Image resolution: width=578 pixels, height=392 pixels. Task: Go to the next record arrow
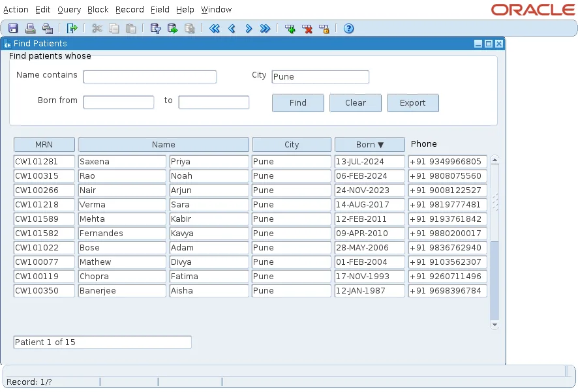249,28
